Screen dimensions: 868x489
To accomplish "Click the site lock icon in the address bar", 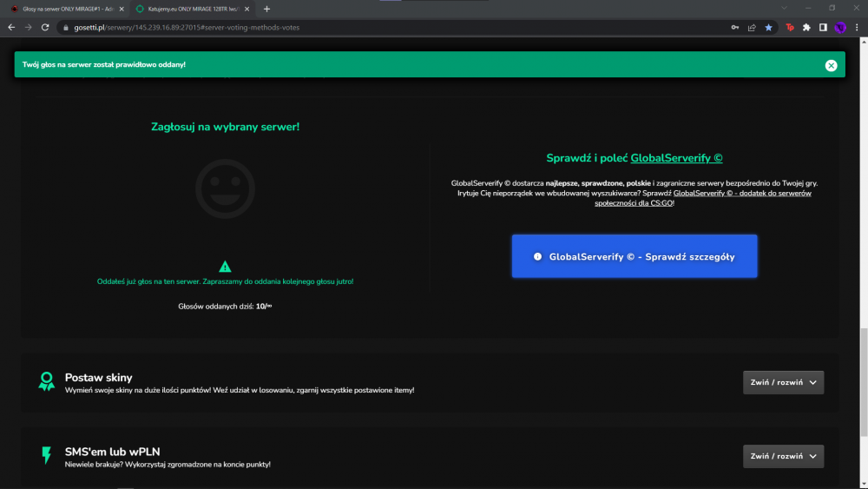I will coord(66,27).
